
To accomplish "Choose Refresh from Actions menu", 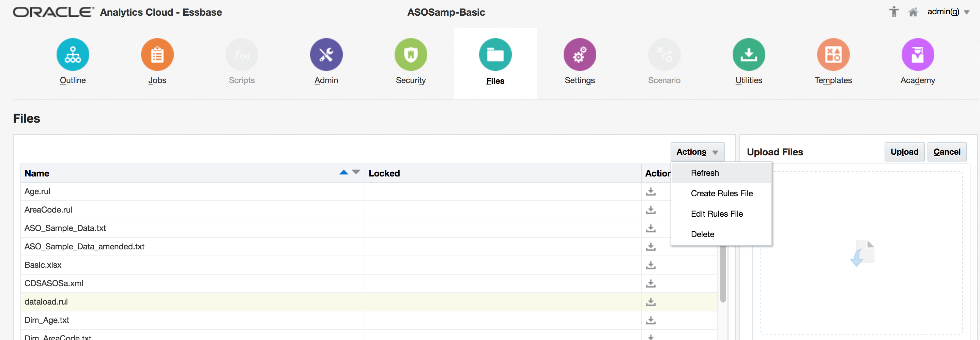I will point(721,173).
